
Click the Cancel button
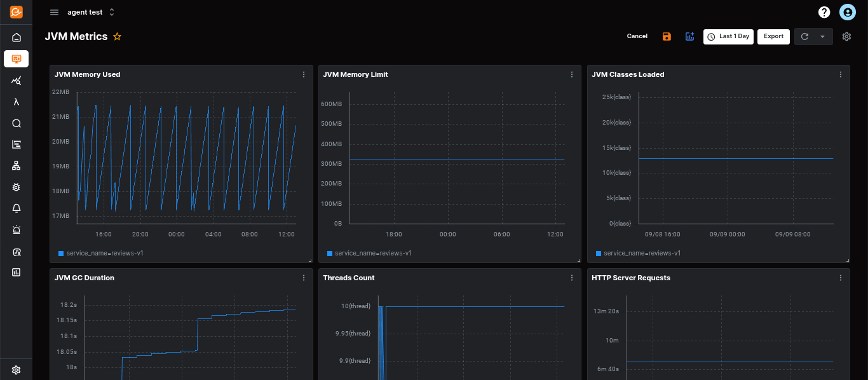click(x=637, y=36)
